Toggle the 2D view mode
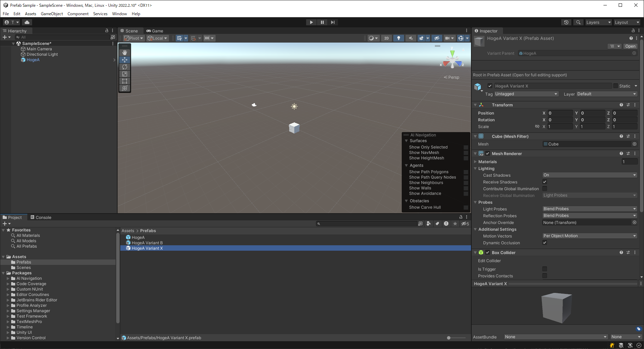 click(x=387, y=38)
